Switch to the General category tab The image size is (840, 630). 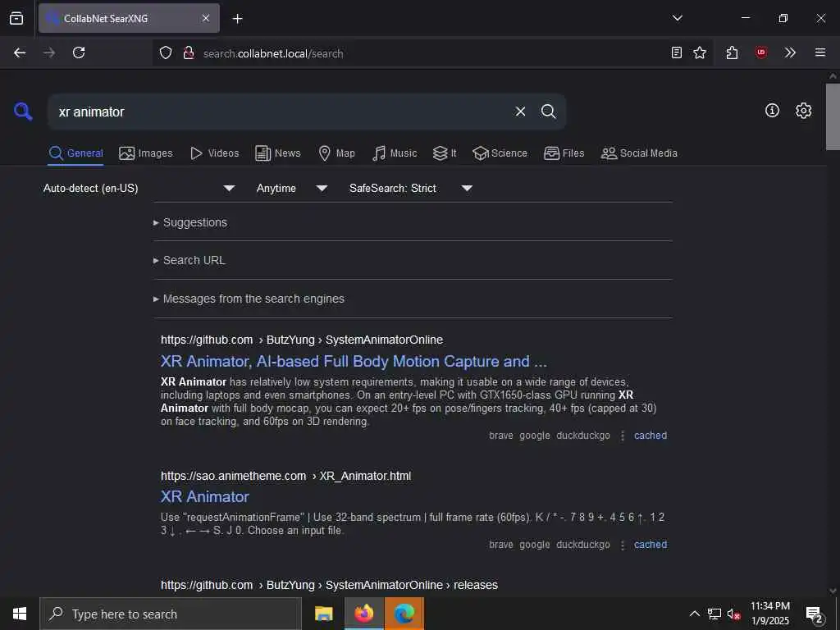pos(75,153)
